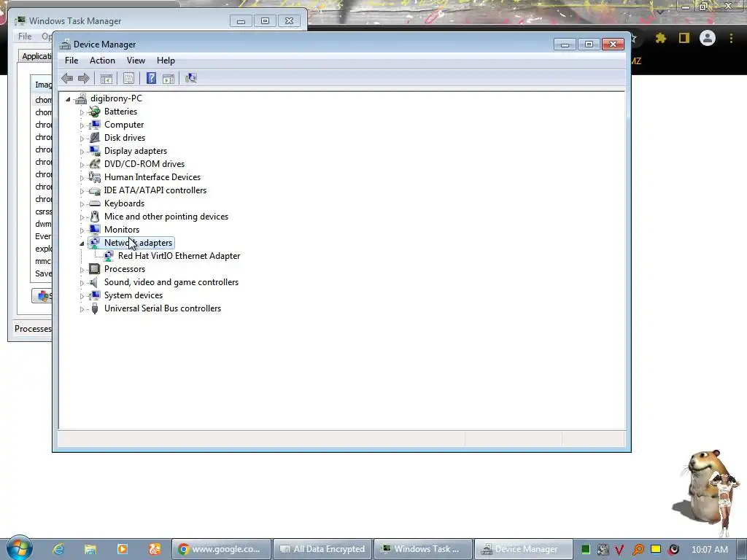
Task: Expand the Disk drives category arrow
Action: [x=82, y=139]
